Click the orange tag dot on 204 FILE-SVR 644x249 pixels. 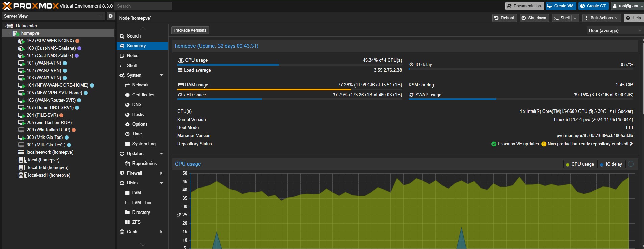click(61, 115)
